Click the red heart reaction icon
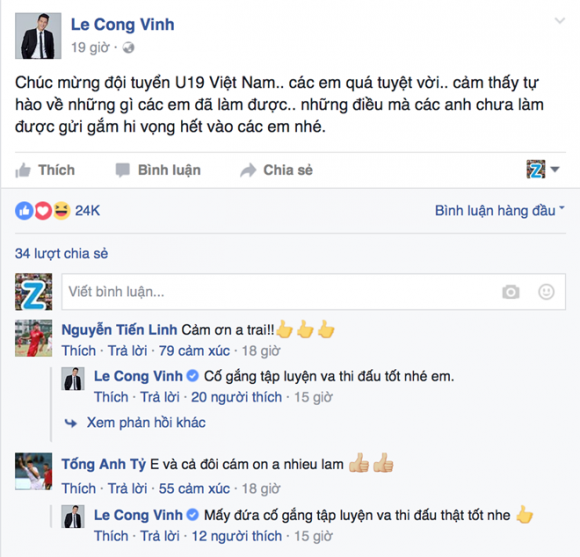The height and width of the screenshot is (557, 580). click(x=43, y=211)
